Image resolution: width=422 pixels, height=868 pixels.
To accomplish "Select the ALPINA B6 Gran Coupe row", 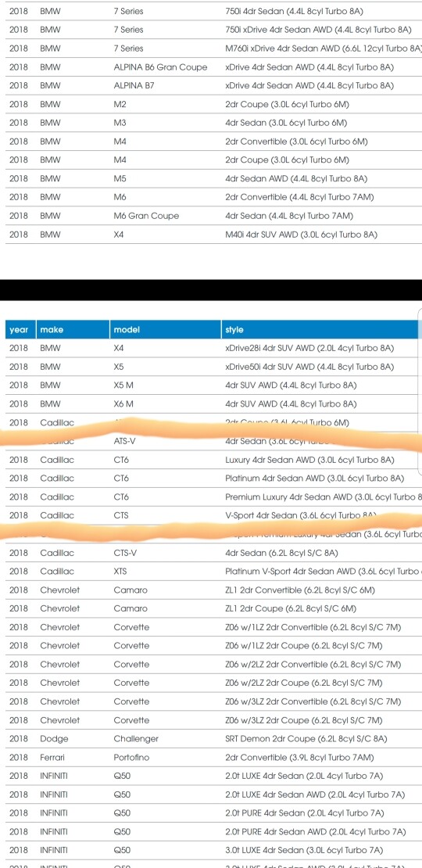I will pyautogui.click(x=211, y=67).
